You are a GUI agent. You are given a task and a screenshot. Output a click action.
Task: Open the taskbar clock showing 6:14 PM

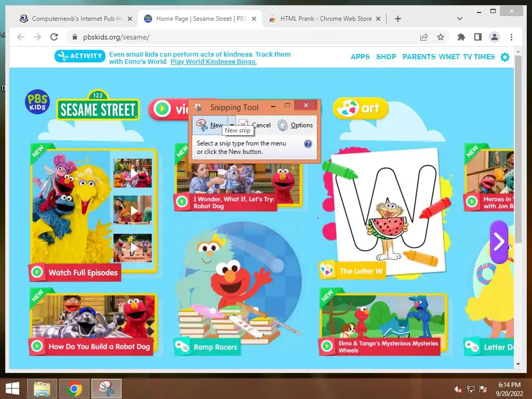[509, 389]
